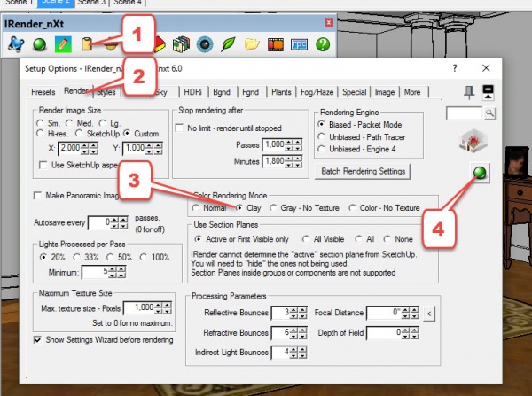The height and width of the screenshot is (396, 532).
Task: Click the filmstrip animation icon
Action: click(x=275, y=43)
